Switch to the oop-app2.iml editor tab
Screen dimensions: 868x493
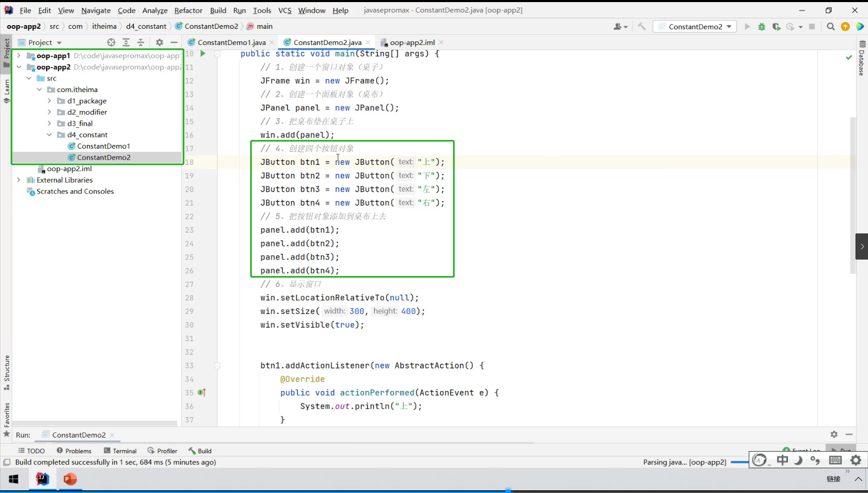click(412, 42)
